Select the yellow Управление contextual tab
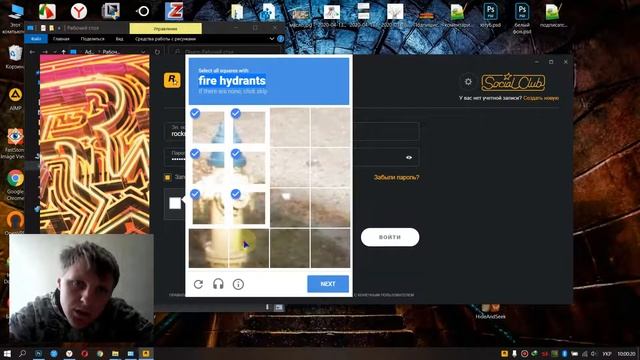Viewport: 640px width, 360px height. [x=165, y=29]
